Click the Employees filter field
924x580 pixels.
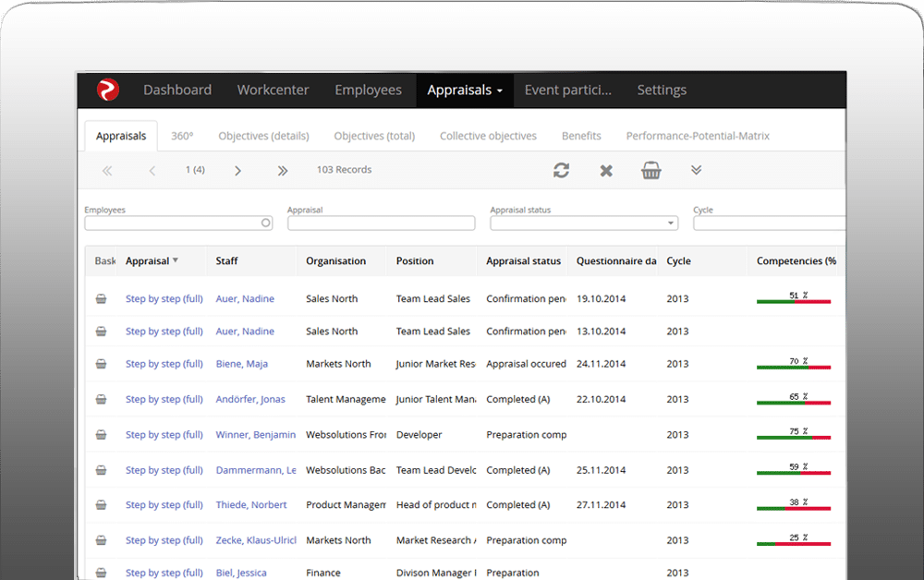pos(178,224)
